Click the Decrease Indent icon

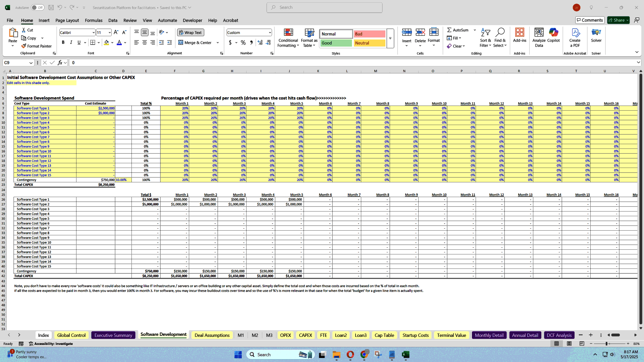point(162,43)
